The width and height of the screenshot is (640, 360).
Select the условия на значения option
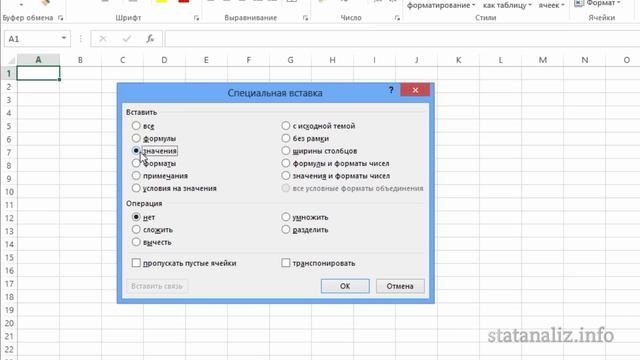(x=136, y=188)
